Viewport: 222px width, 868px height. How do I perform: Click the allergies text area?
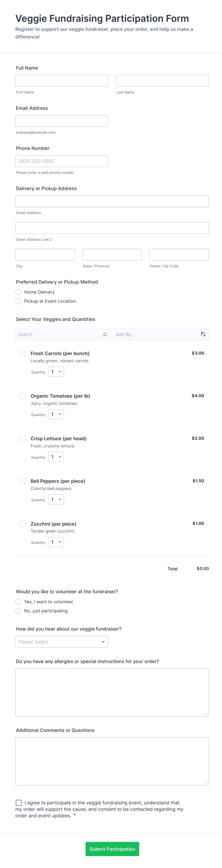click(112, 692)
